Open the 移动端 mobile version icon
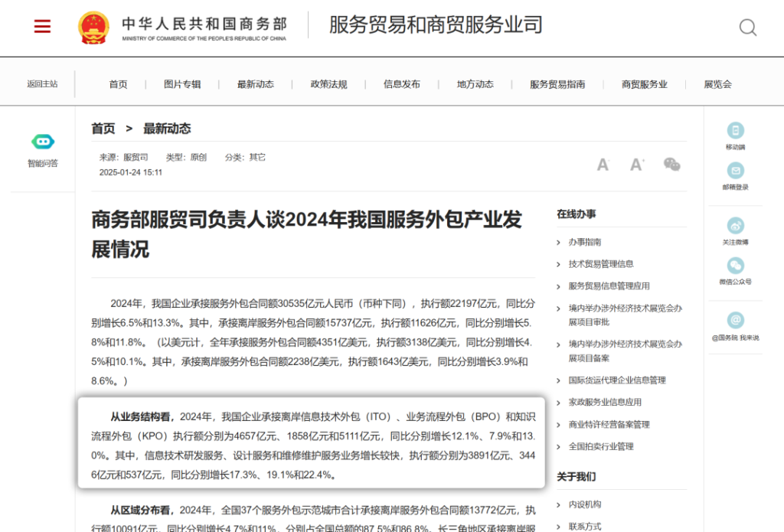This screenshot has height=532, width=784. pos(735,131)
